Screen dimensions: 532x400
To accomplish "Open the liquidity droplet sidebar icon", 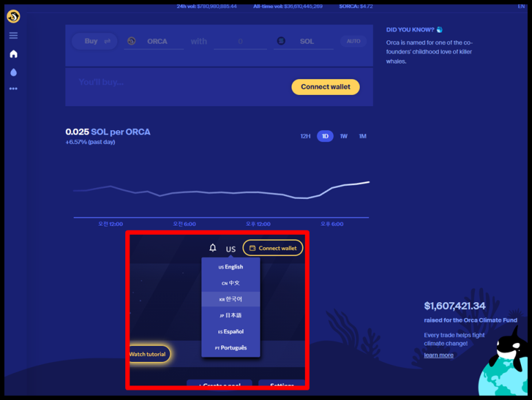I will click(x=13, y=72).
